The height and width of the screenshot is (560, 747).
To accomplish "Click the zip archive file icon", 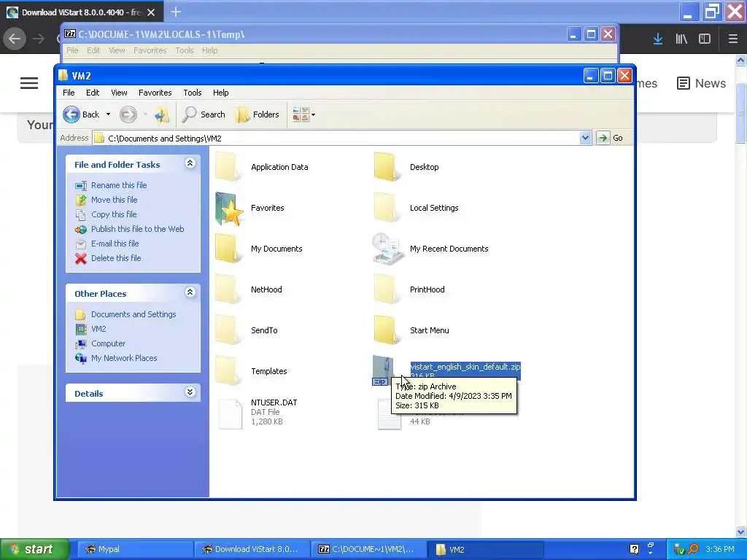I will point(382,370).
